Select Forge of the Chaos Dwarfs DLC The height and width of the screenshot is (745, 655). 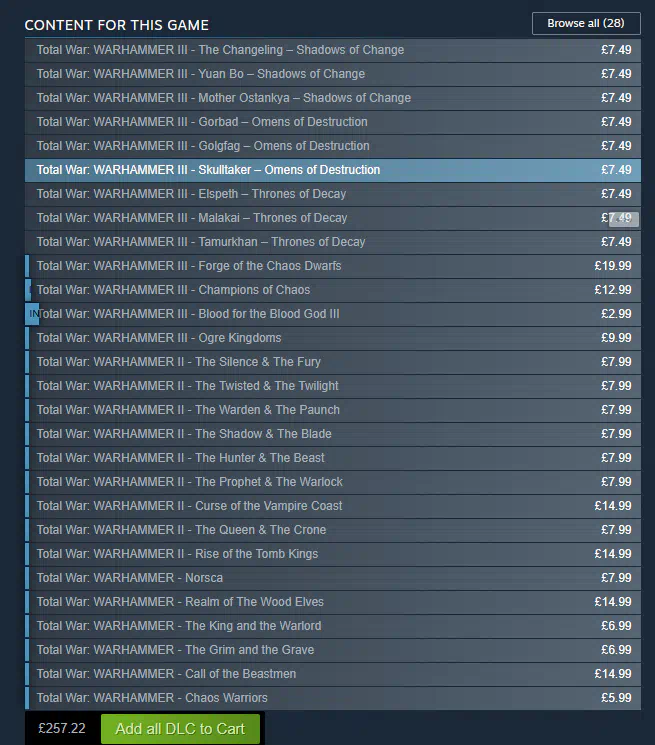332,266
